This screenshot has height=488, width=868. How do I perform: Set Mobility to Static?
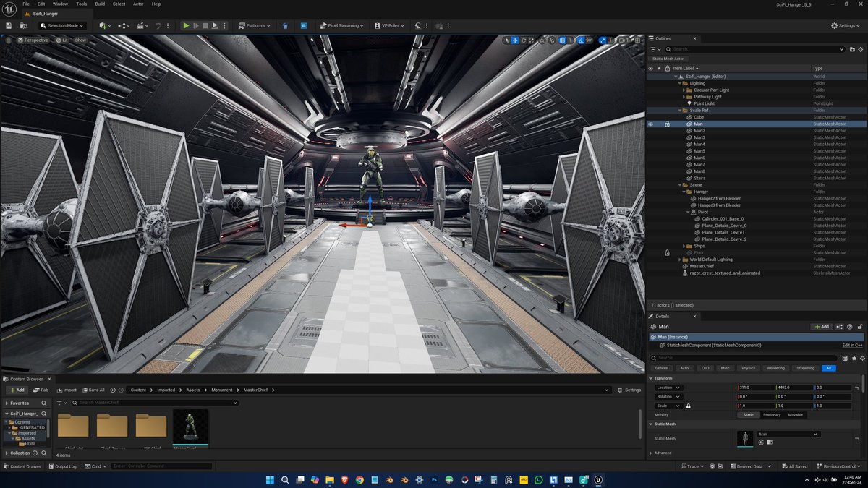[749, 415]
